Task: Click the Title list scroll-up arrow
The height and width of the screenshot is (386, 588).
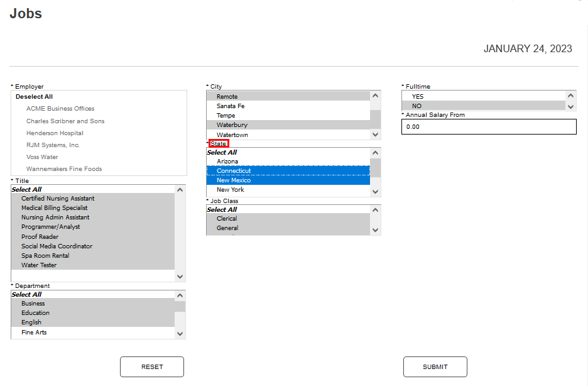Action: pos(180,190)
